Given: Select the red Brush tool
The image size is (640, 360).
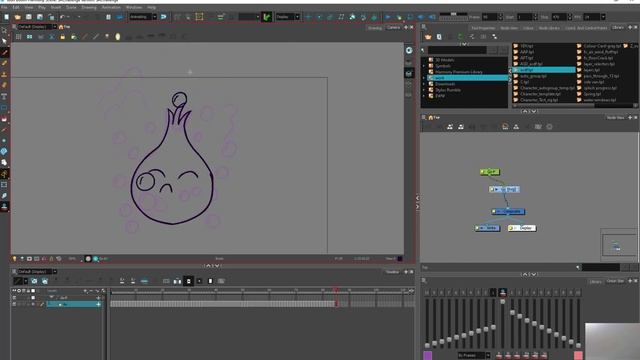Looking at the screenshot, I should 4,52.
